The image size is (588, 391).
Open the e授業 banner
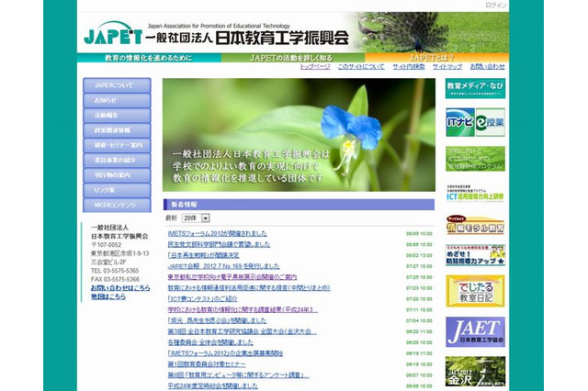point(490,122)
